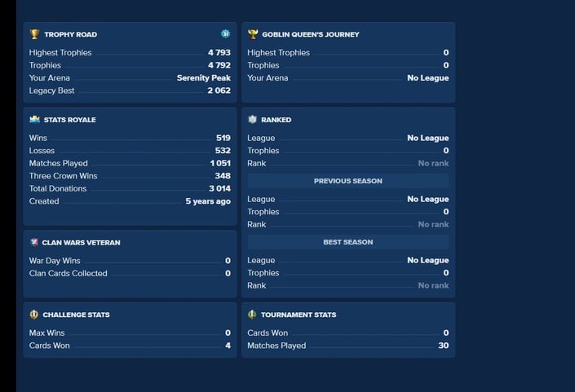
Task: Click the Total Donations value 3 014
Action: (x=219, y=188)
